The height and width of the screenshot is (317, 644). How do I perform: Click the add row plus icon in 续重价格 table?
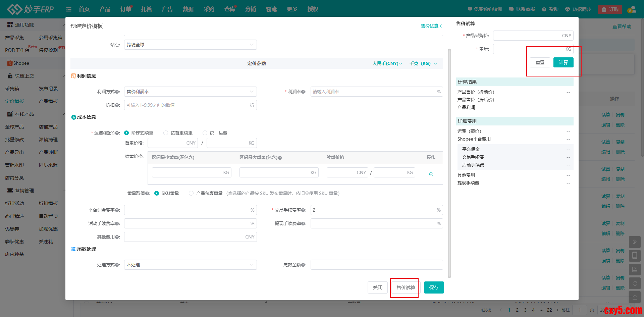tap(431, 174)
